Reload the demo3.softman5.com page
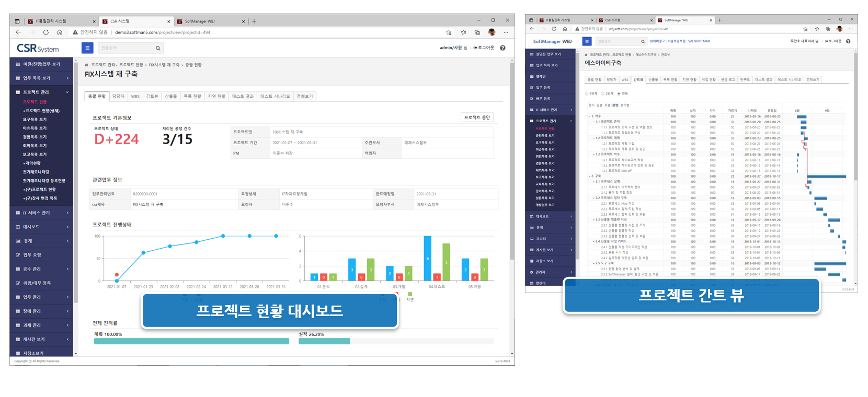868x397 pixels. [x=46, y=32]
